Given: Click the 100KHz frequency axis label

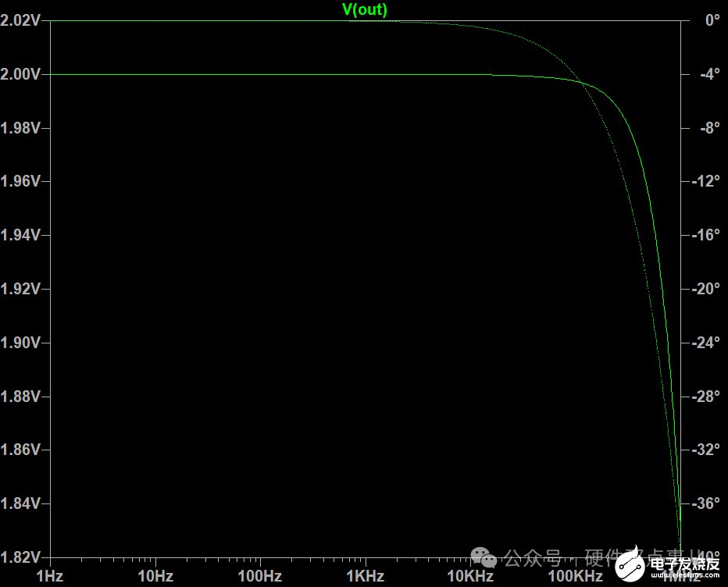Looking at the screenshot, I should click(576, 576).
